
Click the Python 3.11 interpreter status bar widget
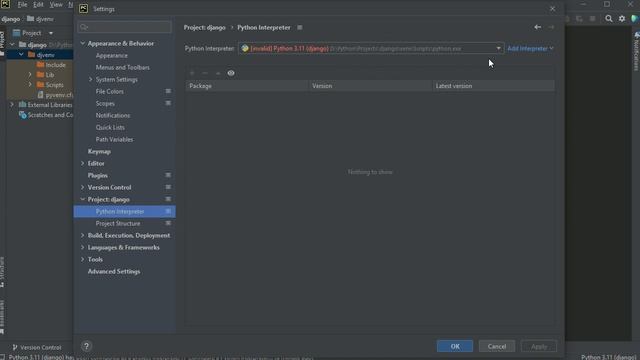pos(608,357)
